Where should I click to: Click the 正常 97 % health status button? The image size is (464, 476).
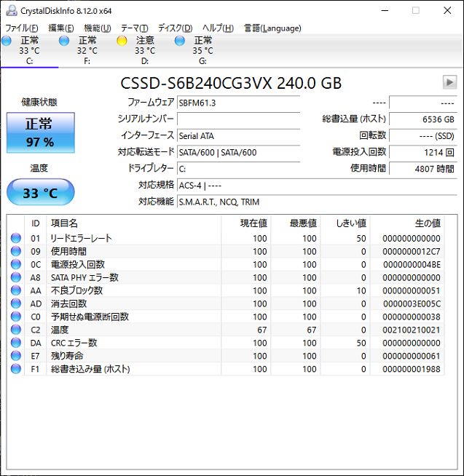(x=40, y=132)
